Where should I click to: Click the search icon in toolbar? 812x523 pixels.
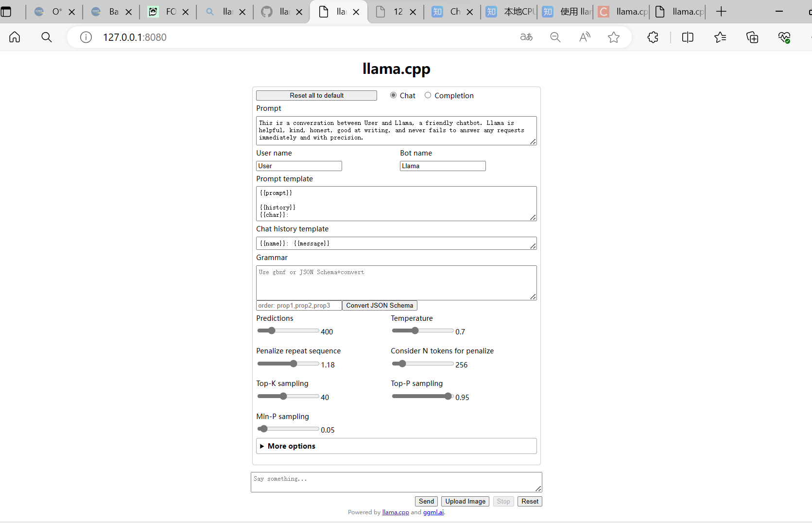[x=47, y=37]
